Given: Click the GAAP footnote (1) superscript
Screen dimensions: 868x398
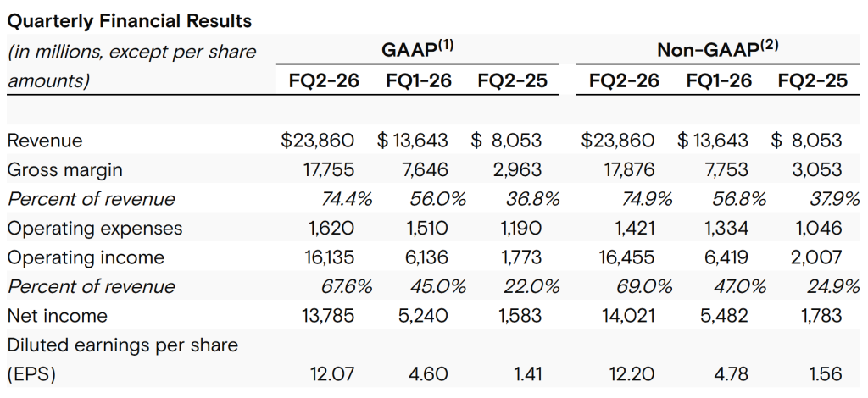Looking at the screenshot, I should click(x=446, y=45).
